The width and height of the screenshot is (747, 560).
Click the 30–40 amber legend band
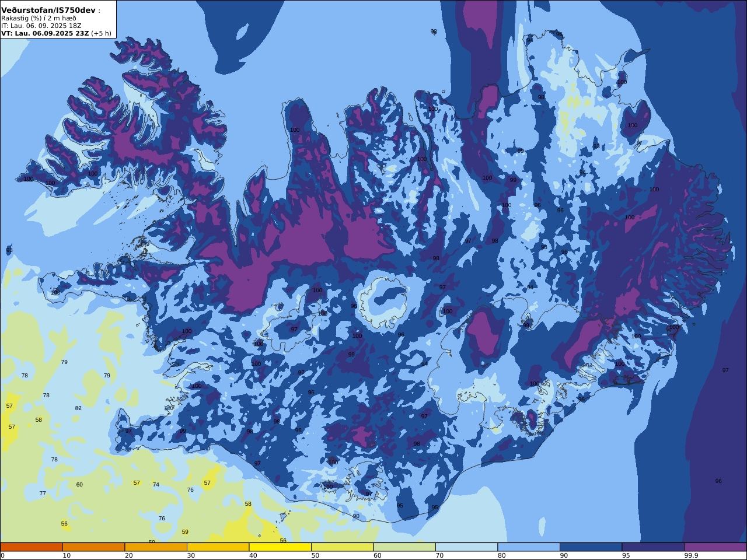218,547
